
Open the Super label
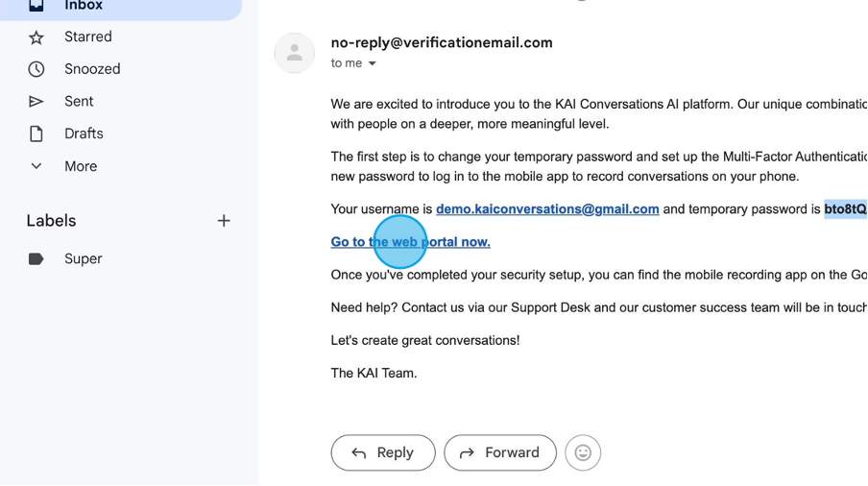(x=84, y=259)
